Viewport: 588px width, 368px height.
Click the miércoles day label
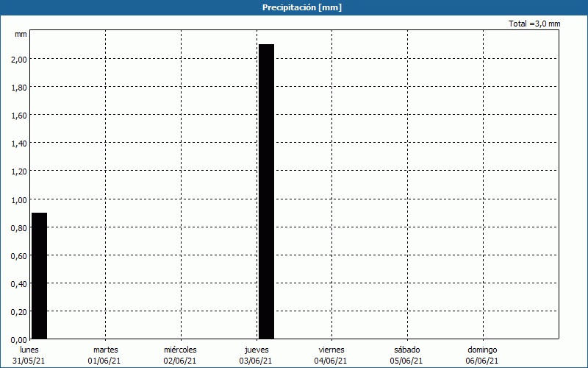[180, 350]
